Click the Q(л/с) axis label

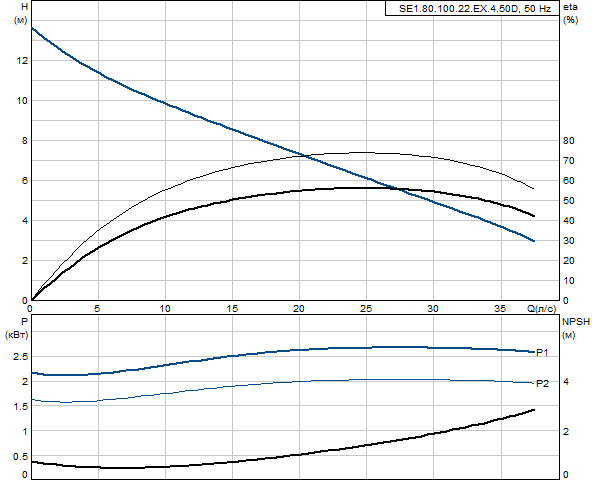point(541,309)
